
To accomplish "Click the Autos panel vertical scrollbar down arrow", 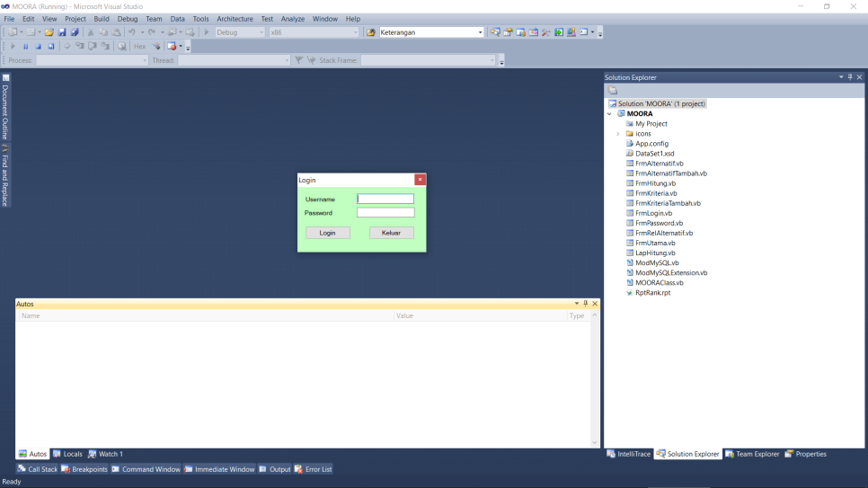I will [x=594, y=442].
